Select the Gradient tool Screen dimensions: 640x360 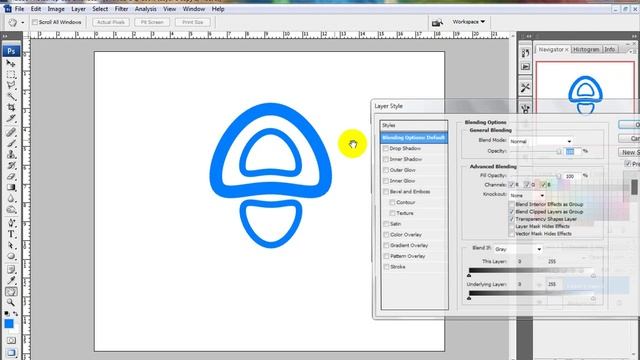(x=11, y=187)
